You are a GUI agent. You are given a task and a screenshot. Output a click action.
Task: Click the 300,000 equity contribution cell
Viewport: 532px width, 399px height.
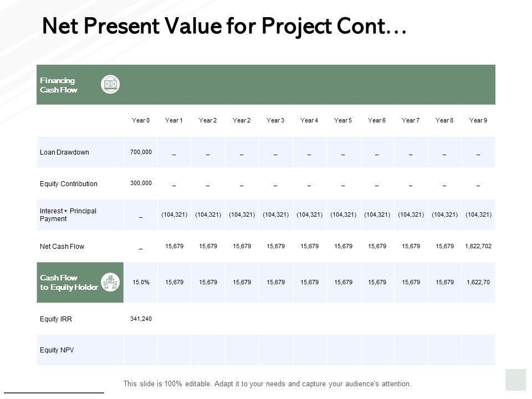tap(141, 183)
